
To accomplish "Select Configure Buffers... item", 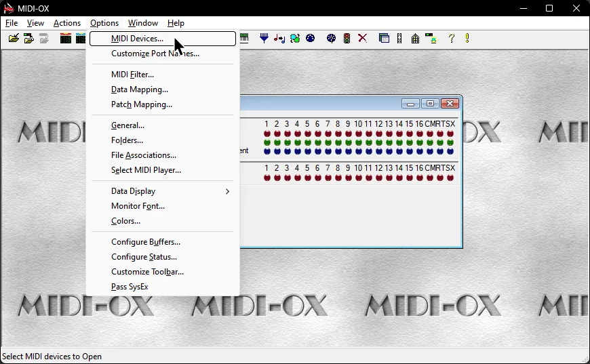I will tap(163, 242).
